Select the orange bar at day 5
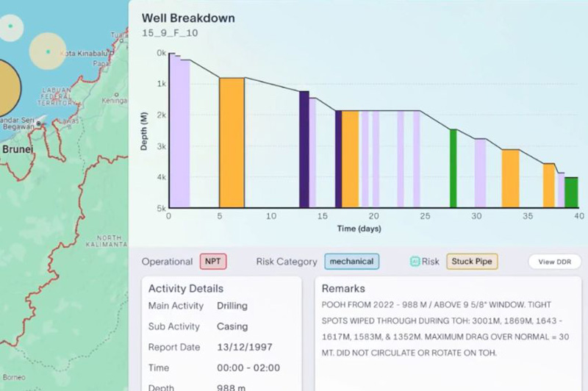 tap(232, 143)
